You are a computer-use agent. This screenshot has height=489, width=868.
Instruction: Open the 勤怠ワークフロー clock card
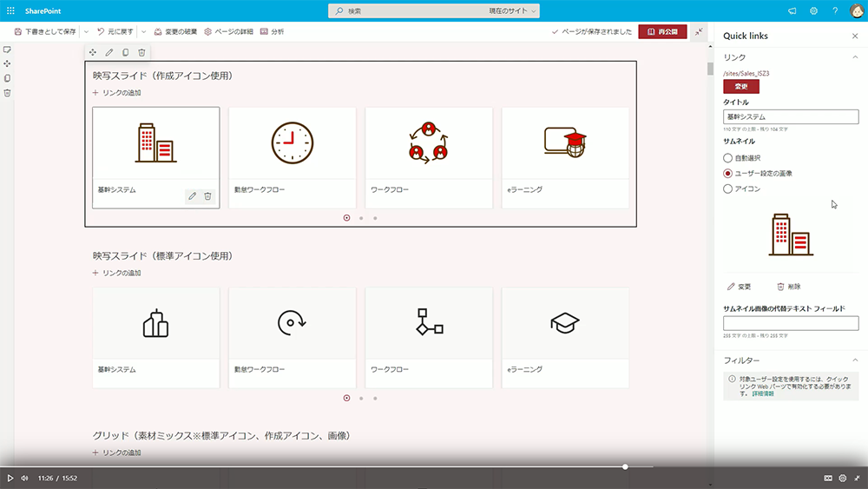pyautogui.click(x=293, y=158)
